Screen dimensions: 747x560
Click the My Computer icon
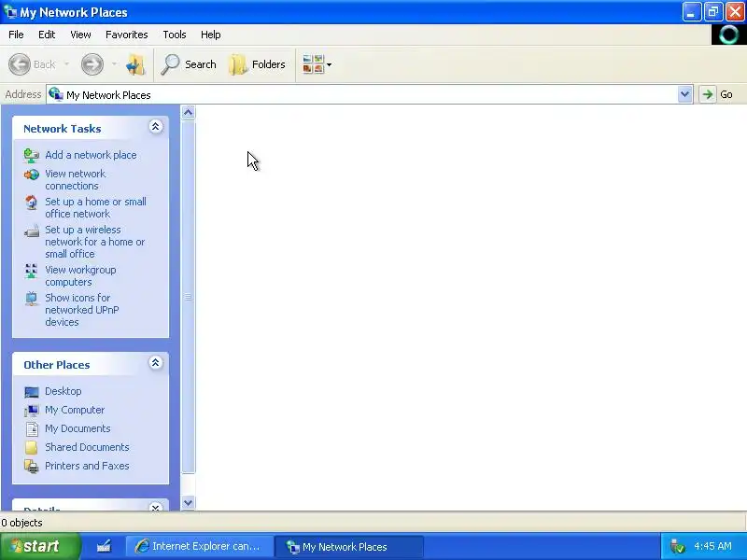(x=32, y=410)
